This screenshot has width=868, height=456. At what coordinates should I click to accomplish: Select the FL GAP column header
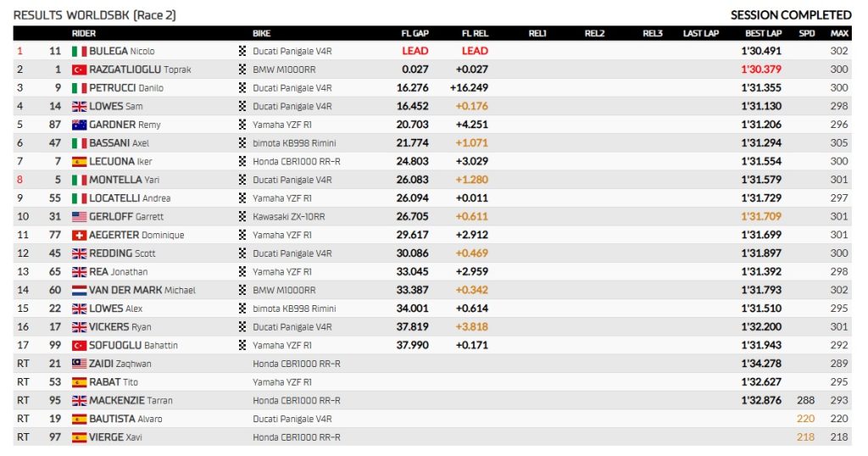(415, 33)
